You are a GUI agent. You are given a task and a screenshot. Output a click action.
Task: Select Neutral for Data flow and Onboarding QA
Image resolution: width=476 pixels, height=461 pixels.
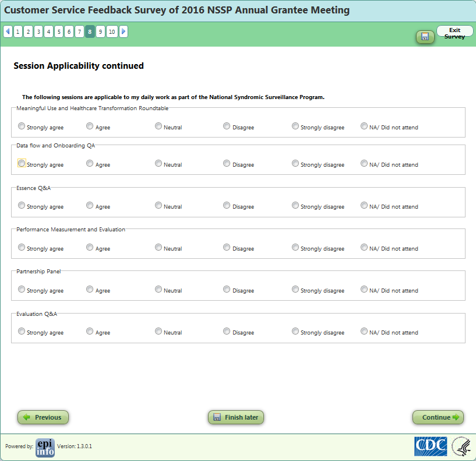tap(158, 163)
